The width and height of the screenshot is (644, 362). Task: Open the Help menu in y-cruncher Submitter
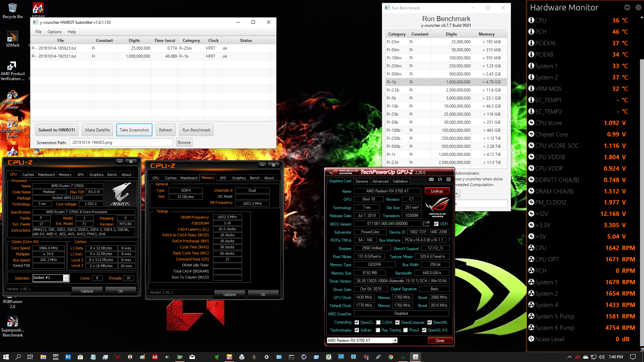[x=72, y=32]
